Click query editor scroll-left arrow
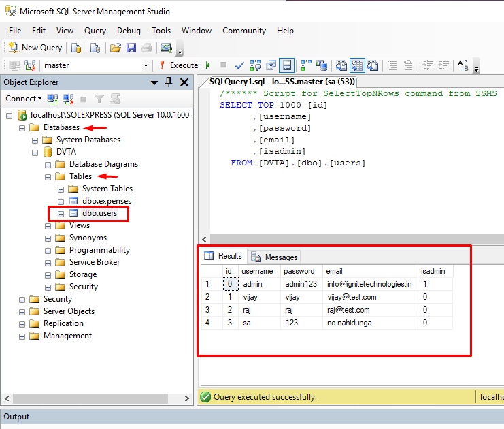The height and width of the screenshot is (429, 504). (205, 239)
